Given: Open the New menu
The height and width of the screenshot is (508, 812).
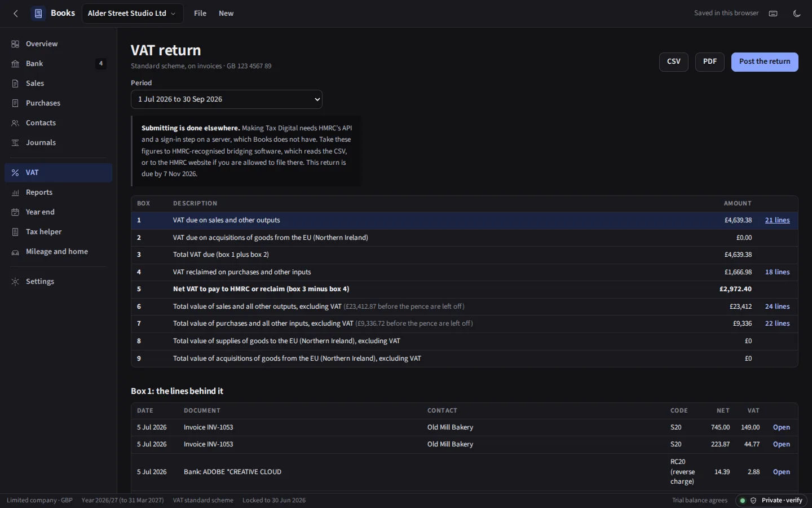Looking at the screenshot, I should 226,14.
